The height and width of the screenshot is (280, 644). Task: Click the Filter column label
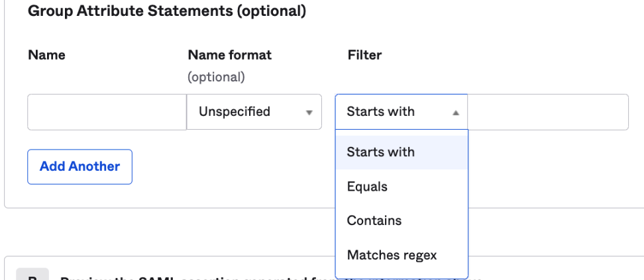click(364, 56)
